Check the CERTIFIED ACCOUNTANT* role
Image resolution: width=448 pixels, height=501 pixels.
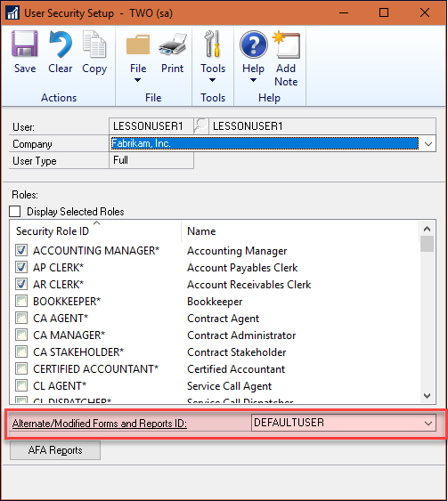click(x=21, y=368)
